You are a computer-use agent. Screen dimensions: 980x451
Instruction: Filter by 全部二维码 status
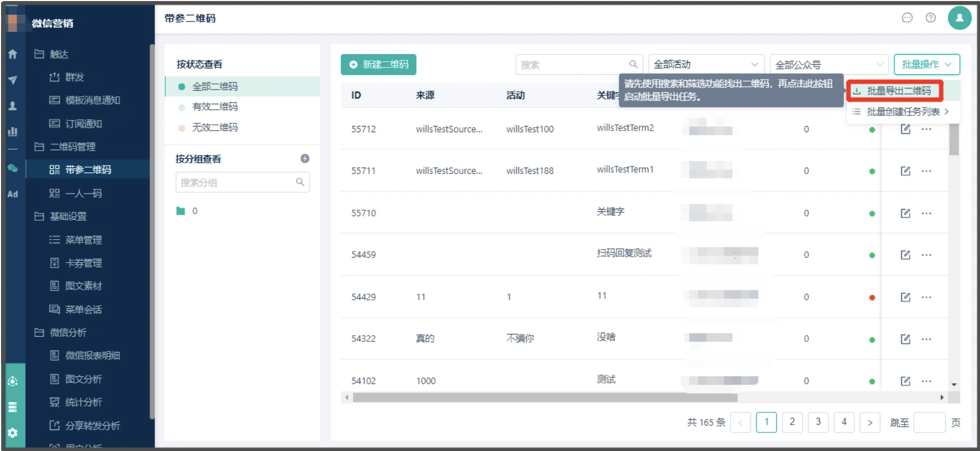pyautogui.click(x=243, y=86)
